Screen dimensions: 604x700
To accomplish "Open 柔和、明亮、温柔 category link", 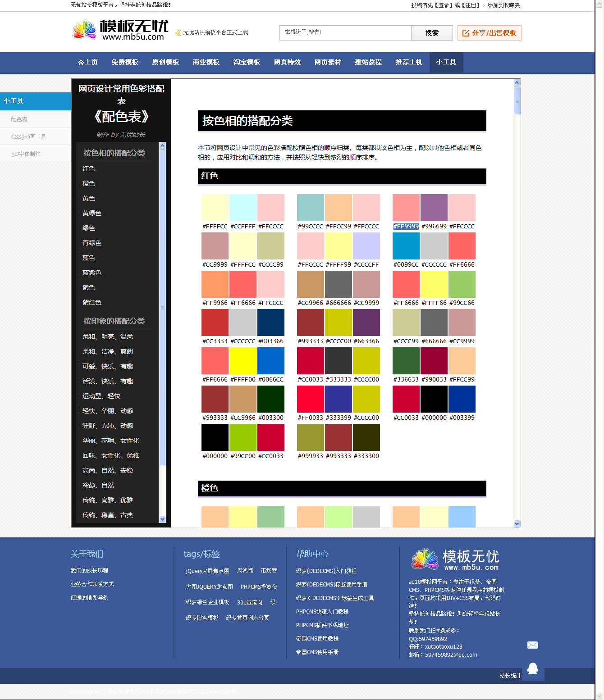I will (x=108, y=336).
